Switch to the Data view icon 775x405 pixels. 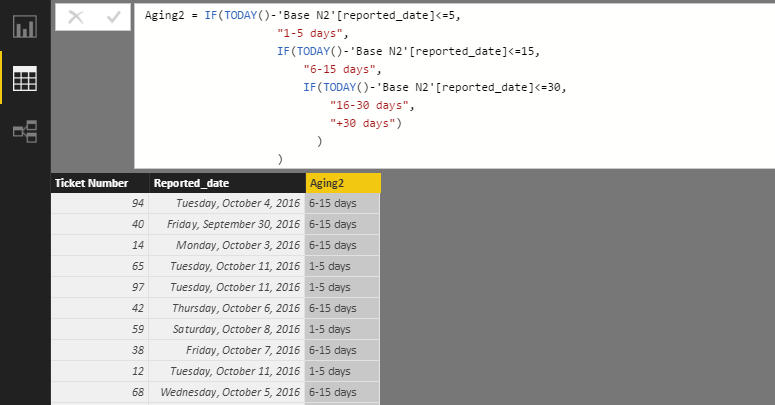[x=25, y=78]
